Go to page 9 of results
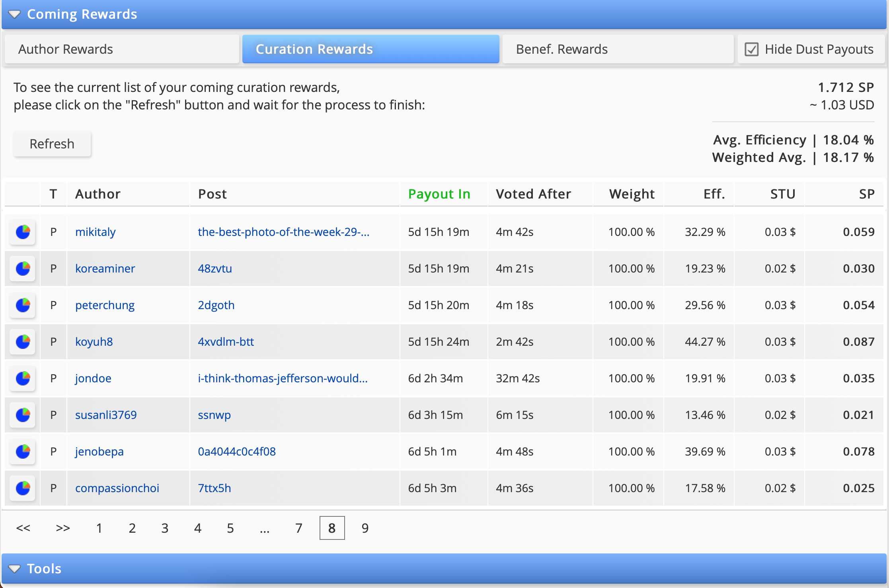The height and width of the screenshot is (588, 889). (365, 528)
